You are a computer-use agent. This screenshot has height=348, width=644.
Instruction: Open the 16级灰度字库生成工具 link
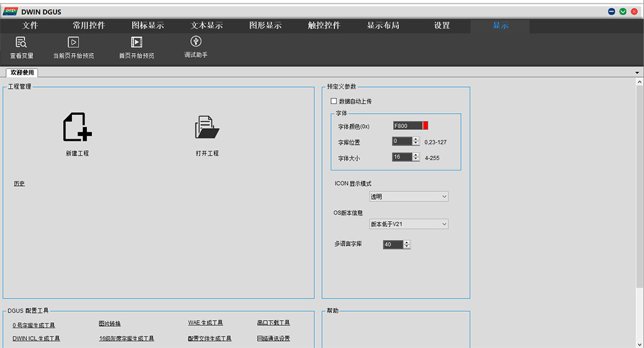[x=126, y=338]
